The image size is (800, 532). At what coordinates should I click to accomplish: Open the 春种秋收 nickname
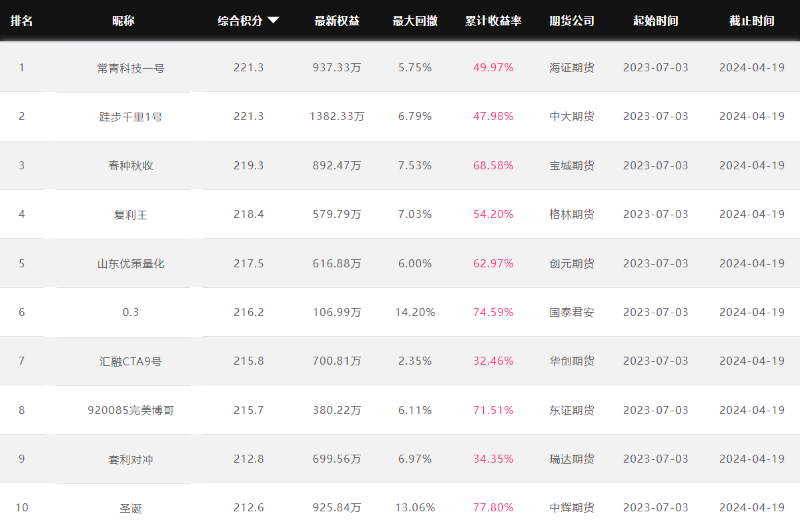point(131,165)
